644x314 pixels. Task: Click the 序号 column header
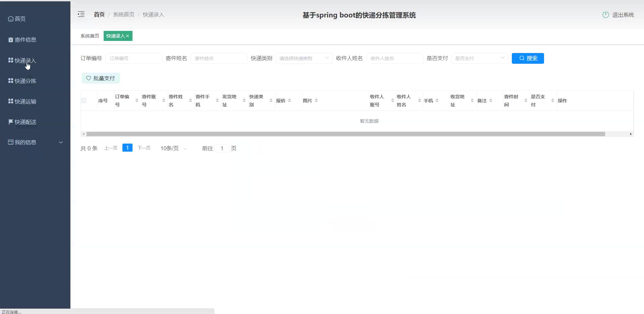coord(103,101)
